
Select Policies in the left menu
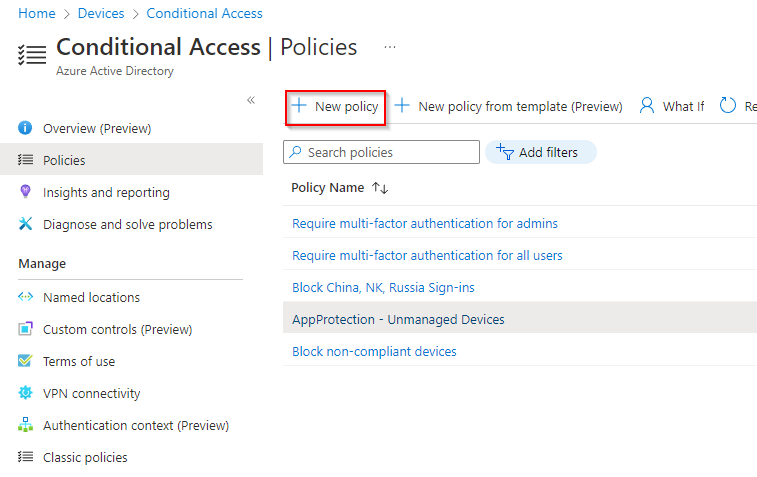[x=64, y=160]
